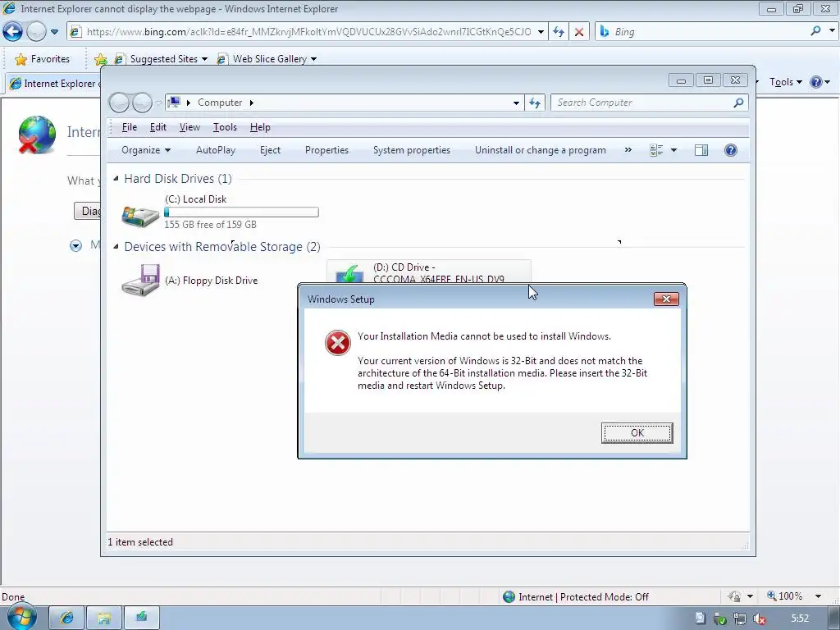Click IE search magnifier icon
Image resolution: width=840 pixels, height=630 pixels.
[815, 31]
